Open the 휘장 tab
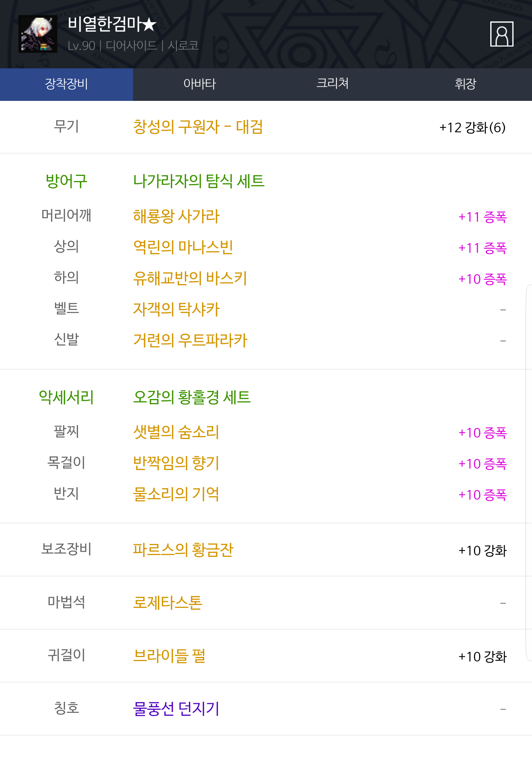 click(x=465, y=84)
